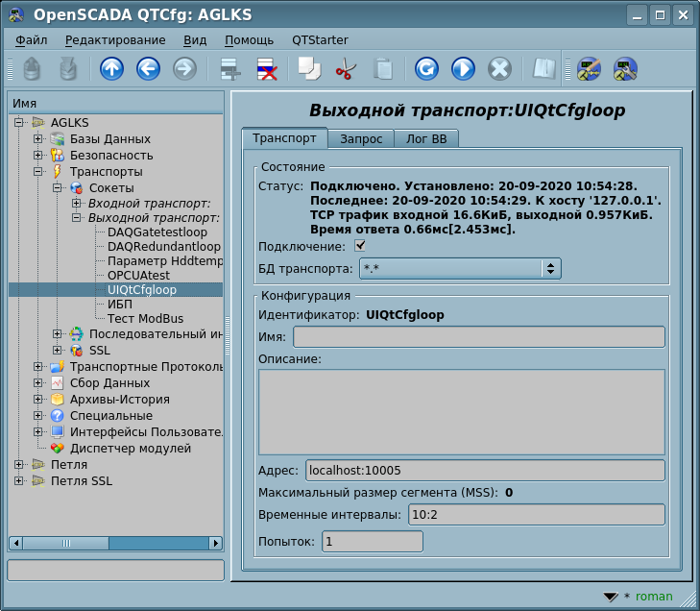Viewport: 700px width, 611px height.
Task: Click the Имя column header
Action: click(x=115, y=103)
